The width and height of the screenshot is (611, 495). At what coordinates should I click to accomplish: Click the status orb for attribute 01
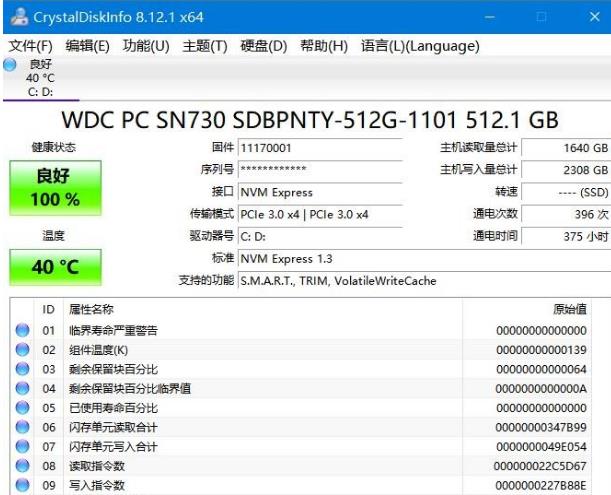[22, 331]
